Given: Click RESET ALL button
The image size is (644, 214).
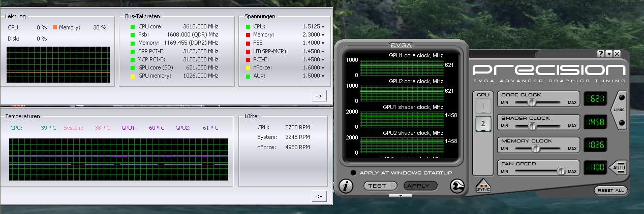Looking at the screenshot, I should click(x=610, y=190).
